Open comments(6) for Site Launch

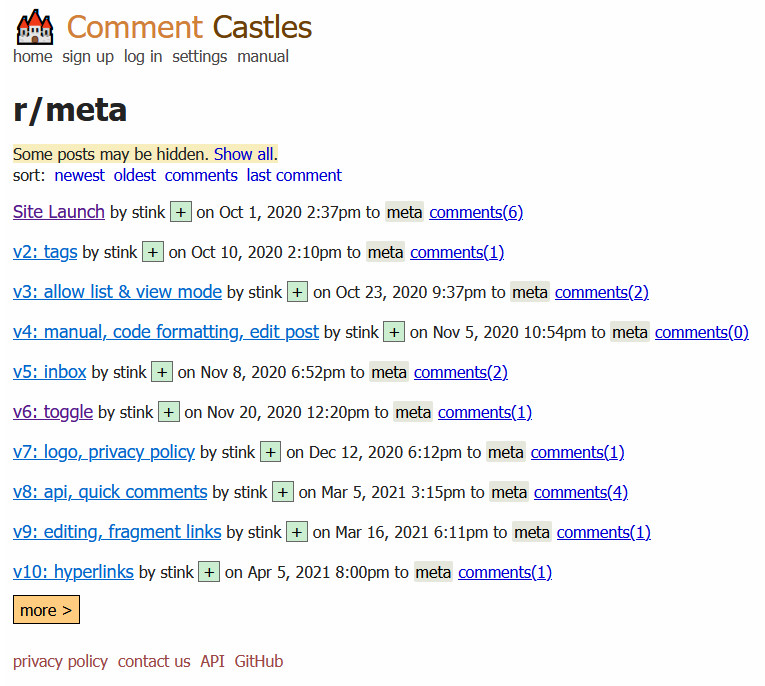pos(476,212)
